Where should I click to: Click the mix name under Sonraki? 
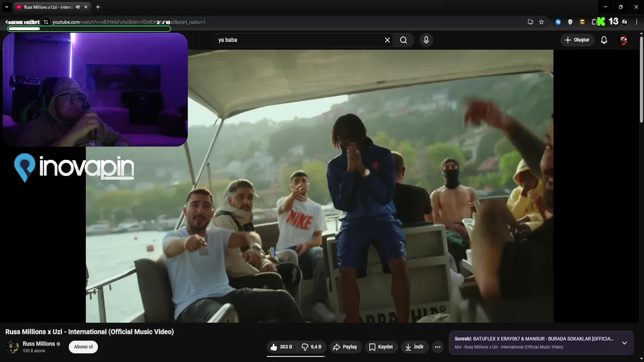click(x=509, y=347)
